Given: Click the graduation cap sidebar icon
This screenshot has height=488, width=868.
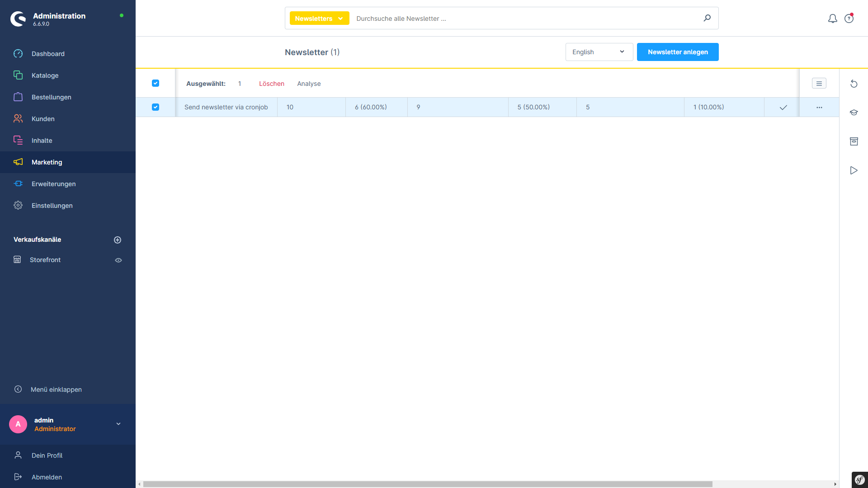Looking at the screenshot, I should 854,113.
